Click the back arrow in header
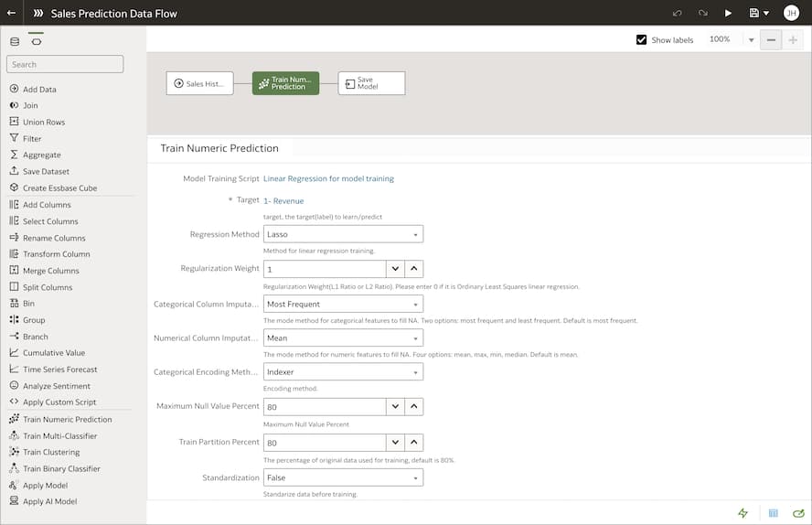 coord(11,14)
